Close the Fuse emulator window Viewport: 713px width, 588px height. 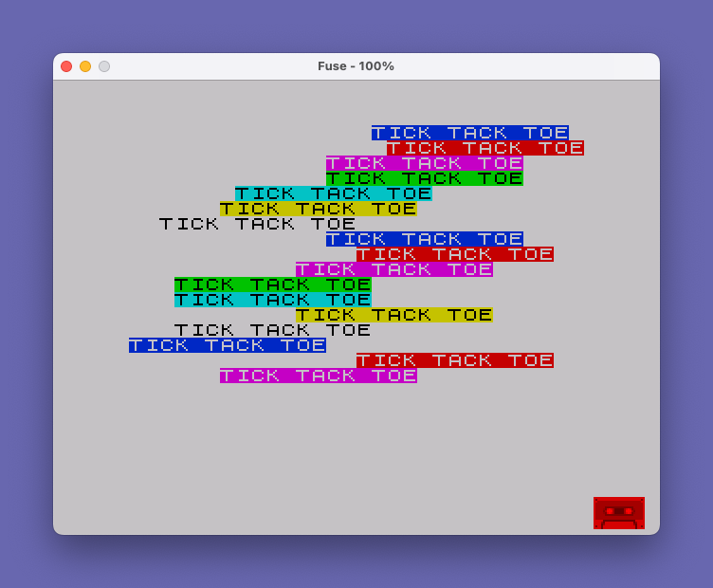click(66, 66)
